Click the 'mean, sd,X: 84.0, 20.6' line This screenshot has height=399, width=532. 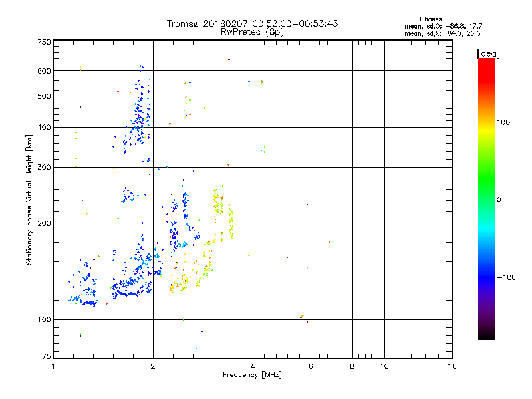(x=442, y=33)
